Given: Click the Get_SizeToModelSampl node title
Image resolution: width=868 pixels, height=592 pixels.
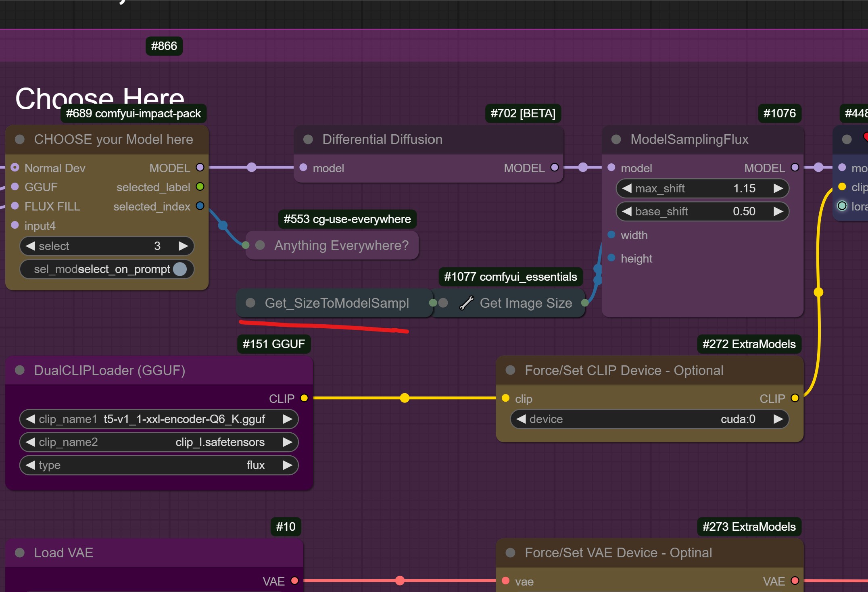Looking at the screenshot, I should click(x=336, y=303).
